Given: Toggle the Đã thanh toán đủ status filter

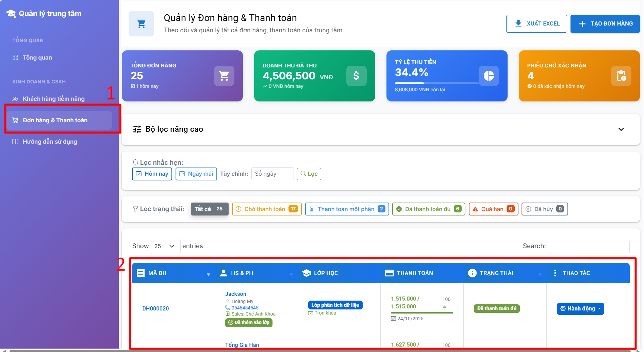Looking at the screenshot, I should (x=428, y=209).
